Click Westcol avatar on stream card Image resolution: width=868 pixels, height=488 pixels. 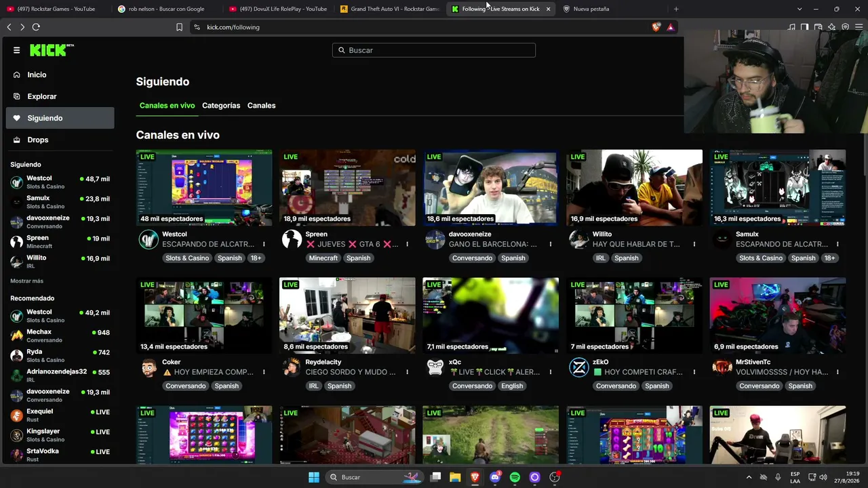pyautogui.click(x=149, y=239)
